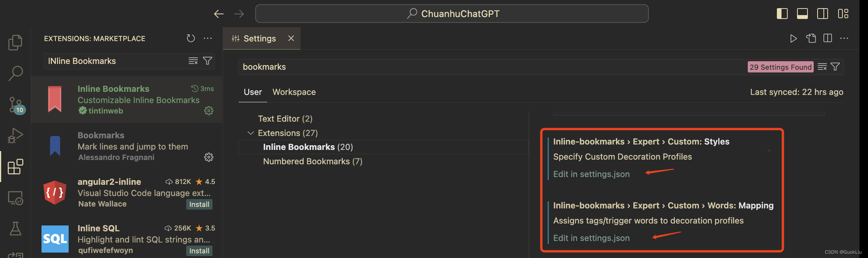Toggle the primary side bar visibility
Viewport: 868px width, 258px height.
782,13
